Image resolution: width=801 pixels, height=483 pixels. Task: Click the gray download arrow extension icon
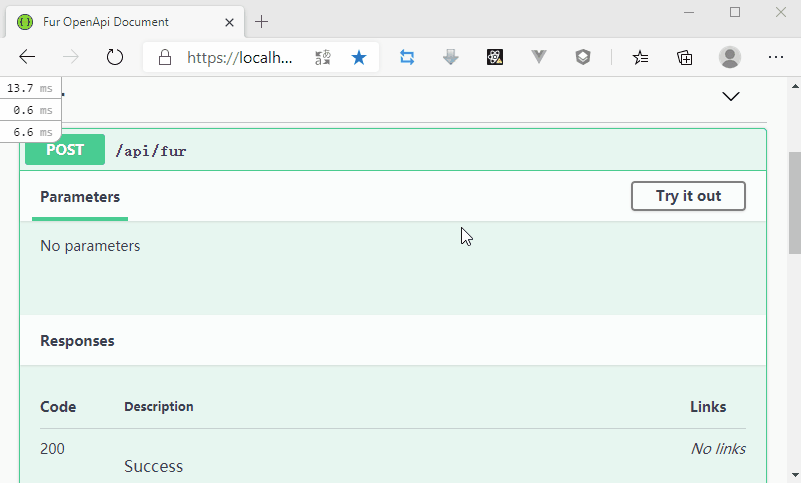click(x=451, y=58)
